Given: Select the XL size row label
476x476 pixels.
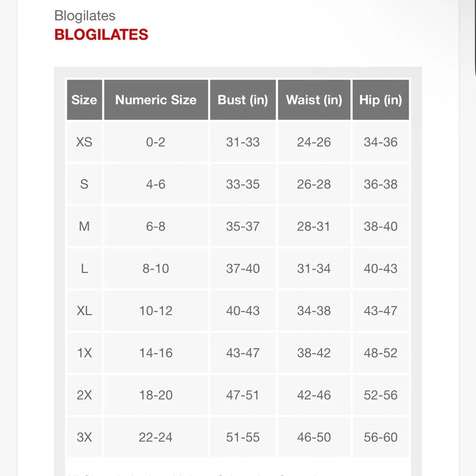Looking at the screenshot, I should pyautogui.click(x=84, y=311).
